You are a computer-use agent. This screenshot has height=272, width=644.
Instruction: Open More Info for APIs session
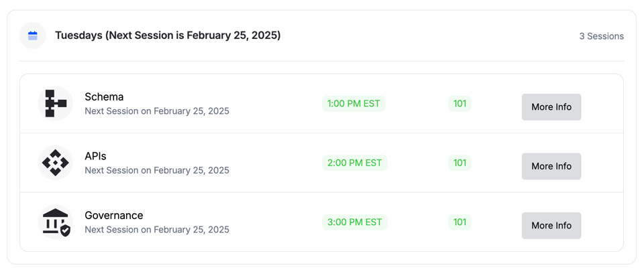(x=551, y=166)
